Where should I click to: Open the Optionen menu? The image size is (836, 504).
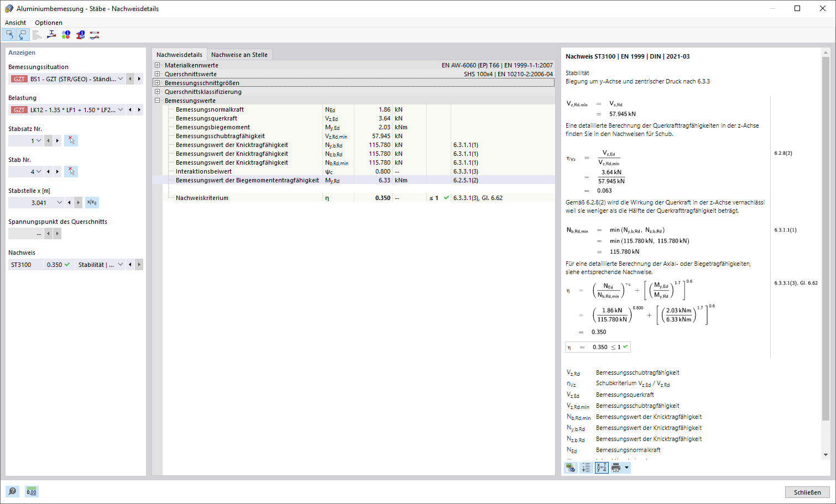tap(49, 23)
